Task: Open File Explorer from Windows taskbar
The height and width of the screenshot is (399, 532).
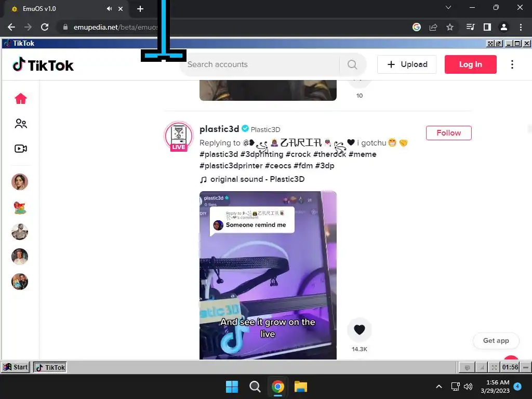Action: point(301,387)
